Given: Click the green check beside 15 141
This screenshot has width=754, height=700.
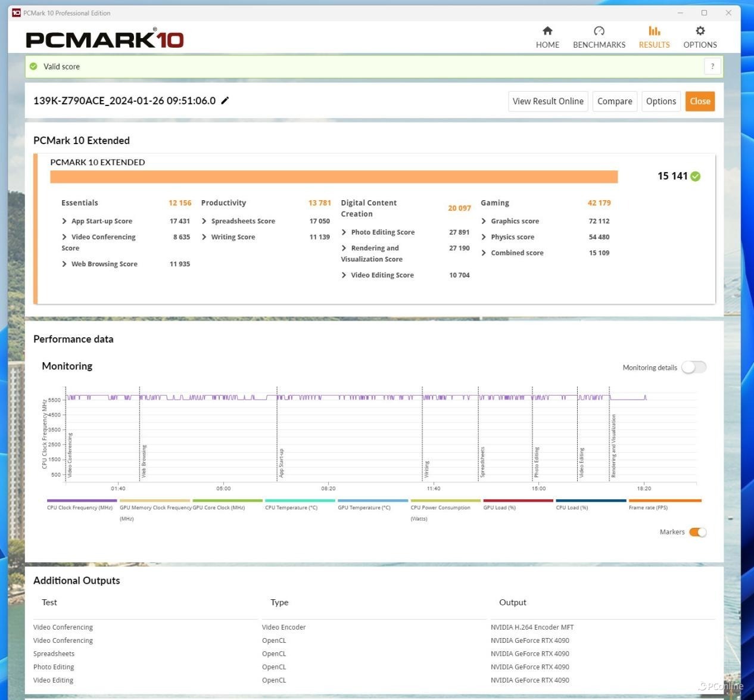Looking at the screenshot, I should pos(696,176).
